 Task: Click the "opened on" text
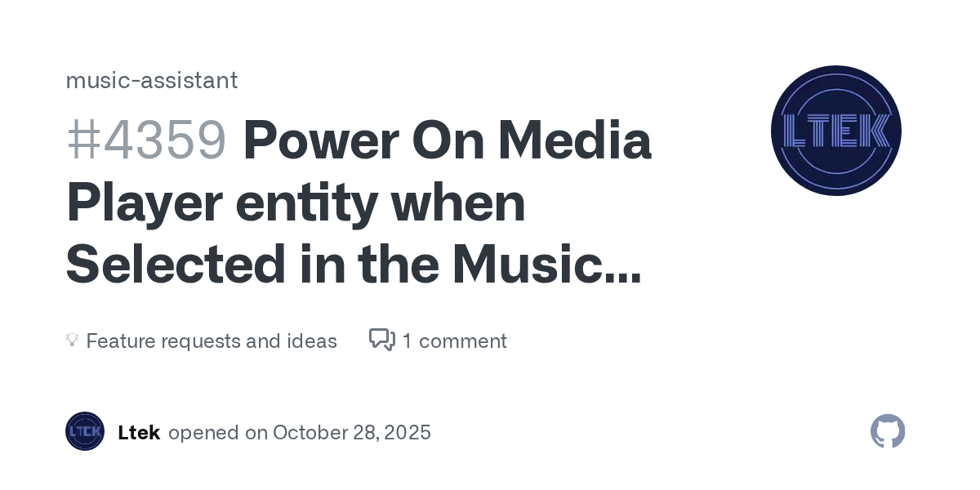[x=218, y=432]
